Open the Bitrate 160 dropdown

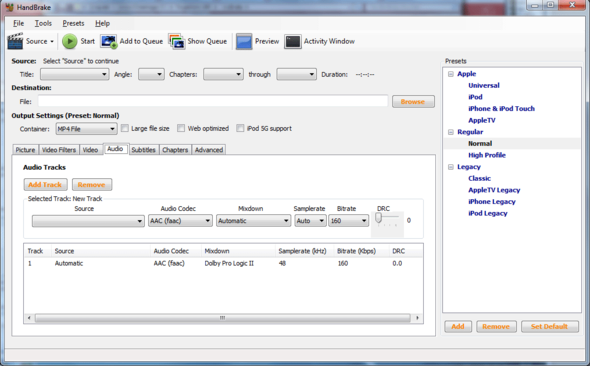(348, 221)
